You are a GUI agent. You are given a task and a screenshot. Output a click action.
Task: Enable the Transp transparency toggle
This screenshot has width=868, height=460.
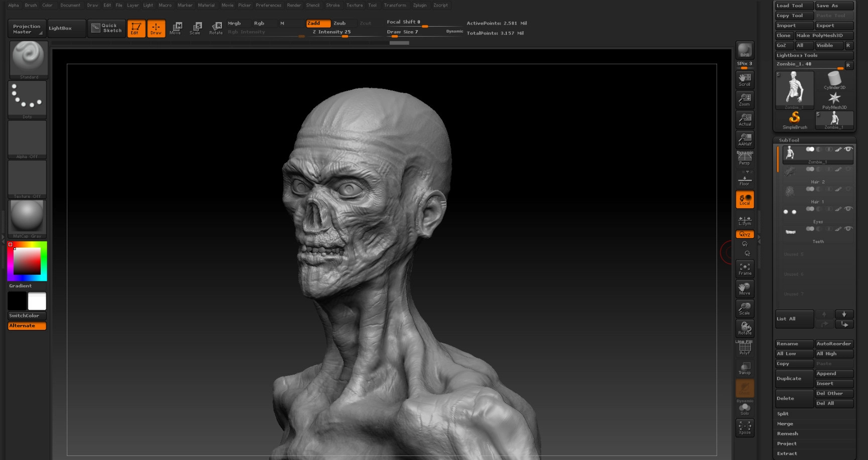tap(745, 368)
